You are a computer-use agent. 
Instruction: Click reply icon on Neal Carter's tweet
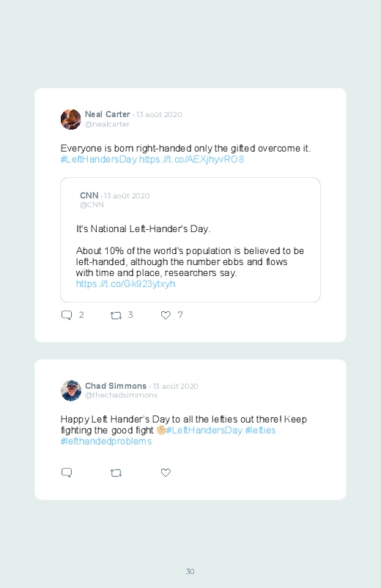pyautogui.click(x=67, y=315)
